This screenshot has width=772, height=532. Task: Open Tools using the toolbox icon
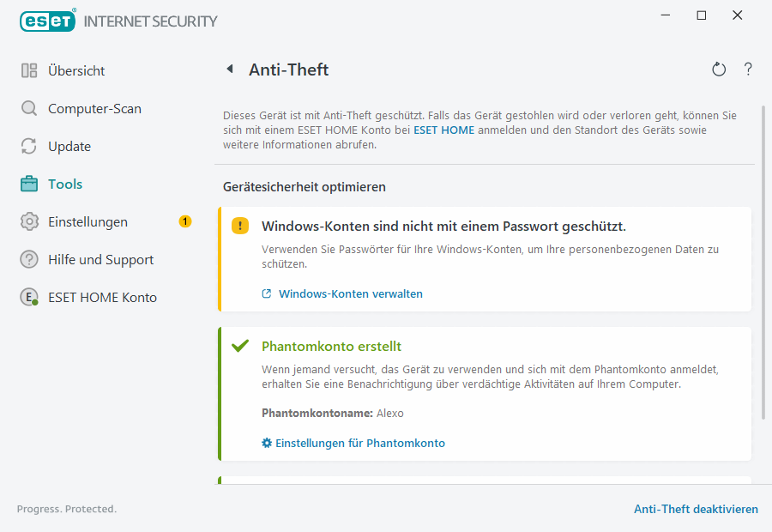(28, 184)
